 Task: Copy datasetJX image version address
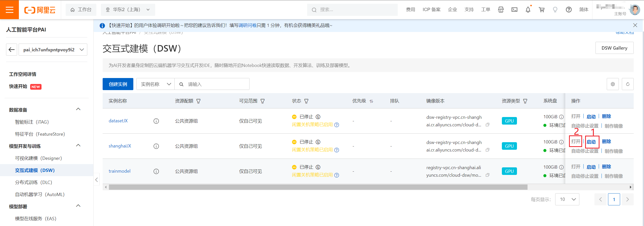pyautogui.click(x=487, y=125)
